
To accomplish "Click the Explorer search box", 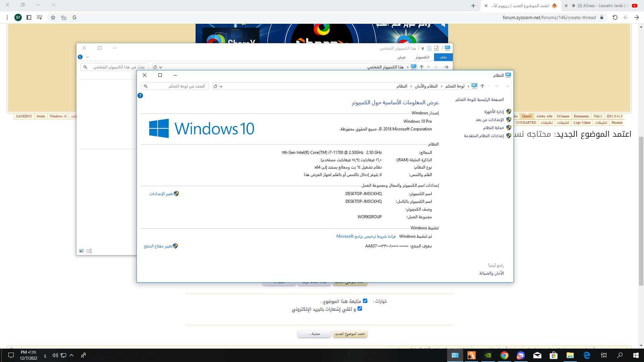I will [x=115, y=67].
